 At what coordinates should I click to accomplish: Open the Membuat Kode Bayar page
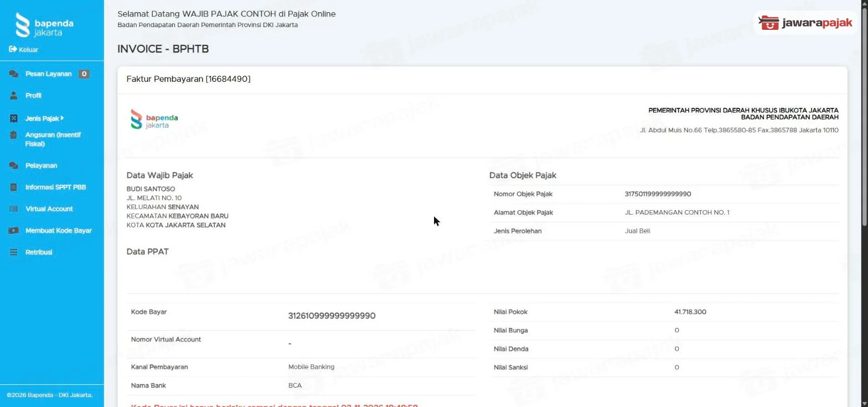[x=59, y=231]
